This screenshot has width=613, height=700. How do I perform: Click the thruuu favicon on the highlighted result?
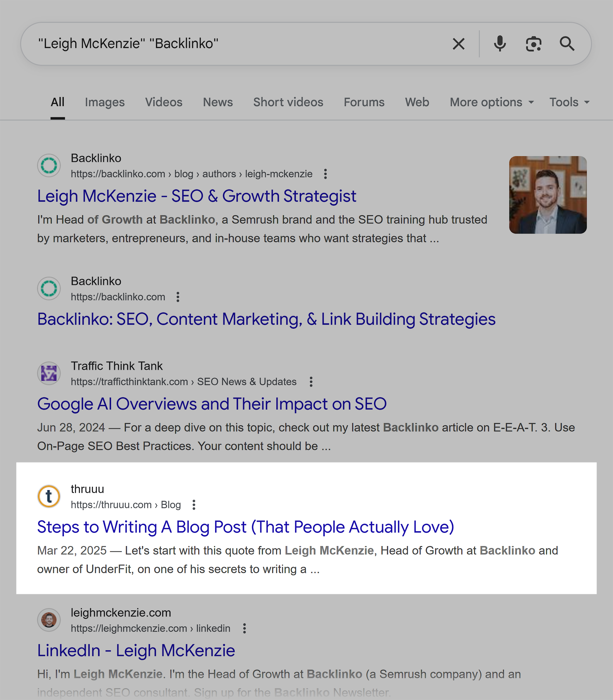click(49, 496)
